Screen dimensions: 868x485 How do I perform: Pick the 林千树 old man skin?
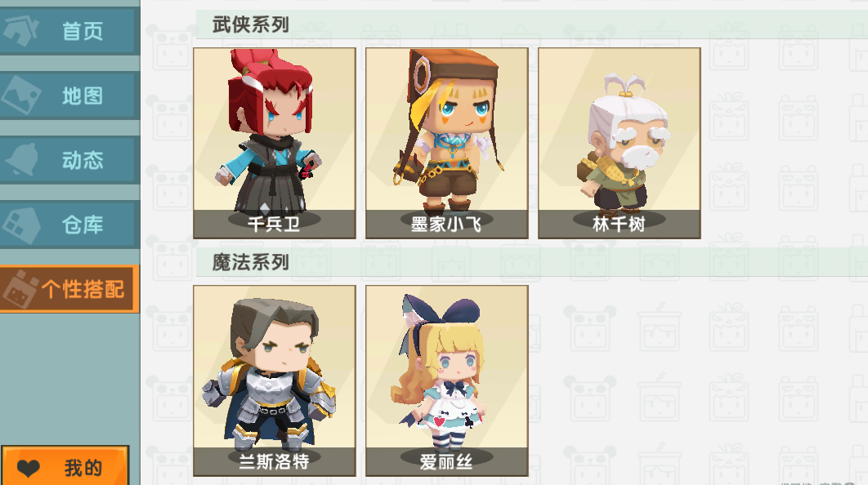(620, 143)
